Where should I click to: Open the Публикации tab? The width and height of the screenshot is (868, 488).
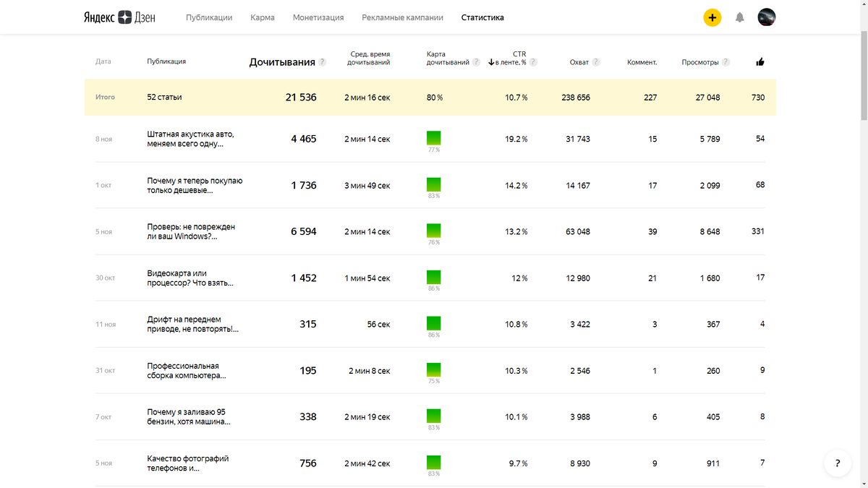(209, 17)
